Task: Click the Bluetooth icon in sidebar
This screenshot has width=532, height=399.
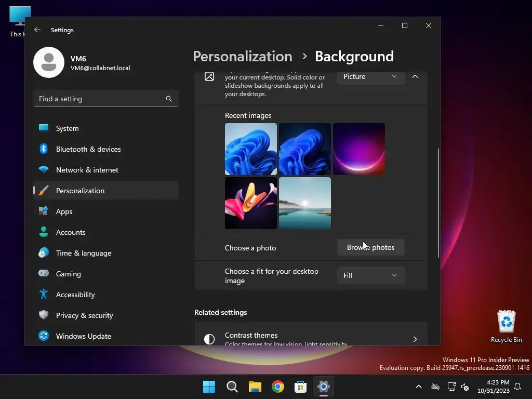Action: click(x=44, y=149)
